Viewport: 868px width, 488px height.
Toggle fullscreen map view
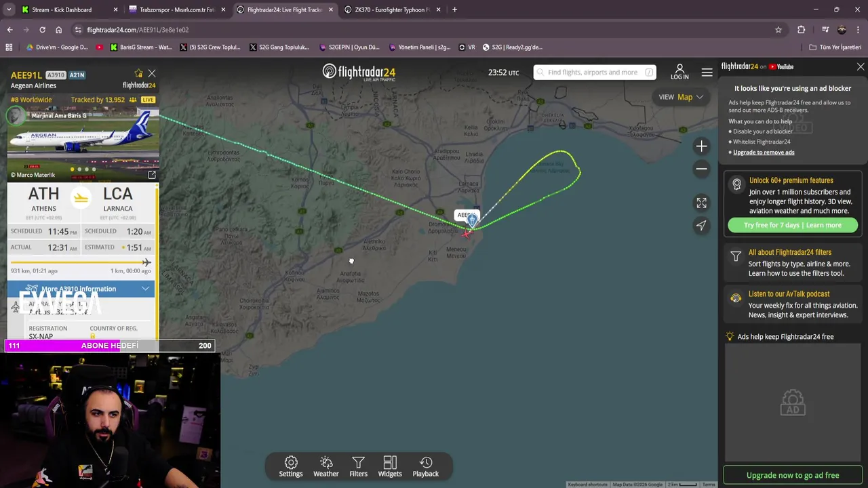(701, 203)
